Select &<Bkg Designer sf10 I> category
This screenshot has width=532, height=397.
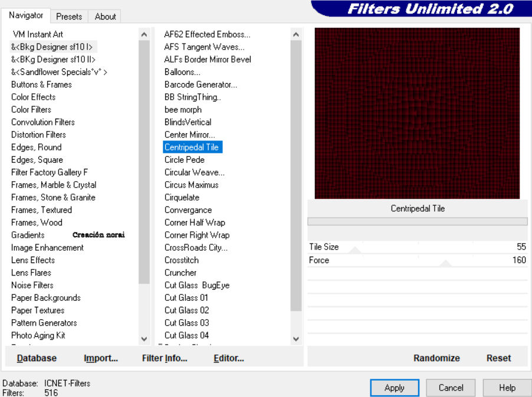pyautogui.click(x=52, y=47)
